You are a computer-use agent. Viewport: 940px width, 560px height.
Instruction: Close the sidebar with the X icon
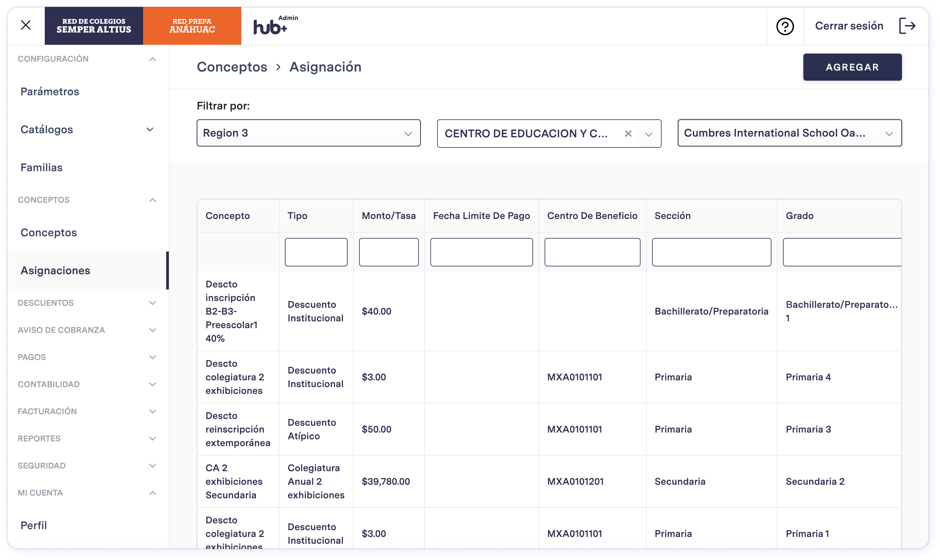[x=26, y=25]
